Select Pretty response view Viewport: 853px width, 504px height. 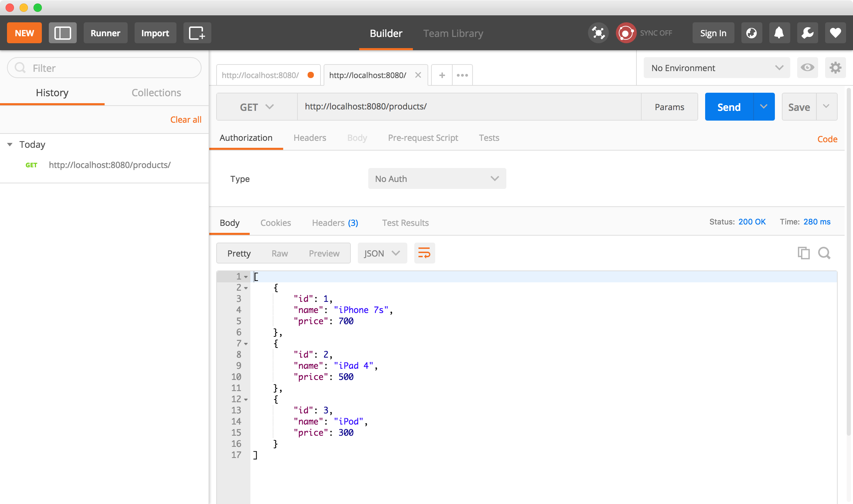(239, 253)
